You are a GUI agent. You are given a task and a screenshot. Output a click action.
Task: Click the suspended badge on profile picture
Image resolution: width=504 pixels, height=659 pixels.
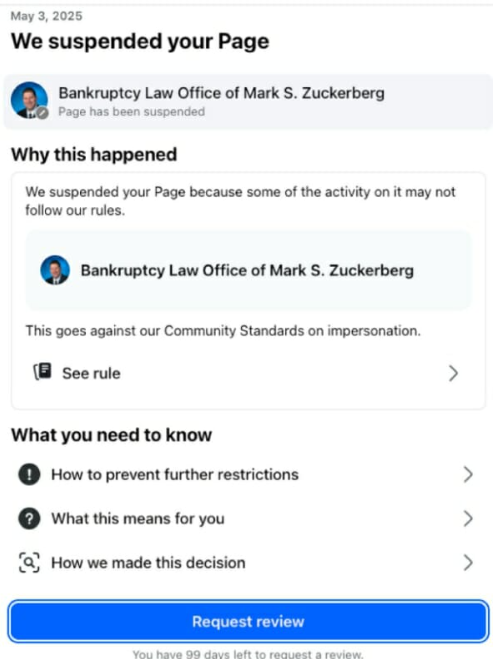point(42,113)
